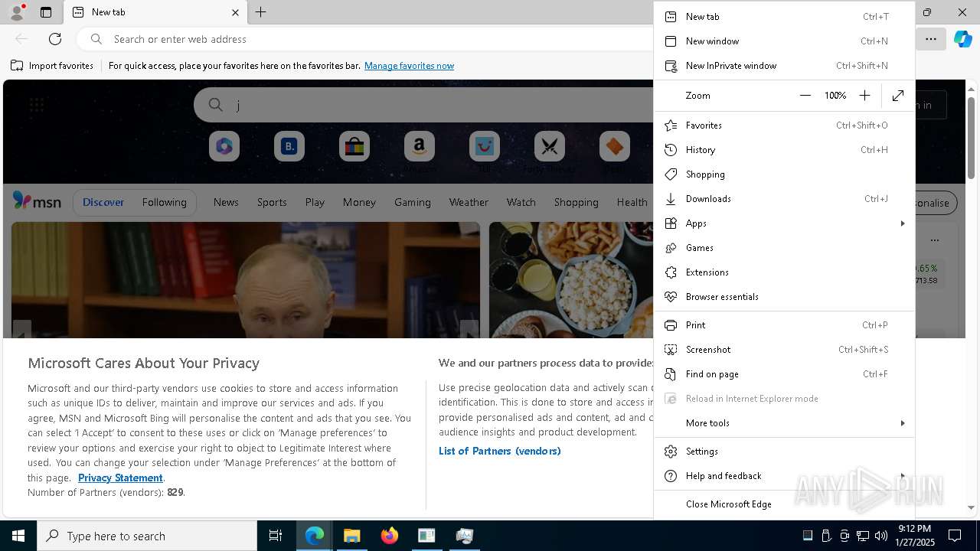Screen dimensions: 980x551
Task: Open the News category
Action: pos(226,202)
